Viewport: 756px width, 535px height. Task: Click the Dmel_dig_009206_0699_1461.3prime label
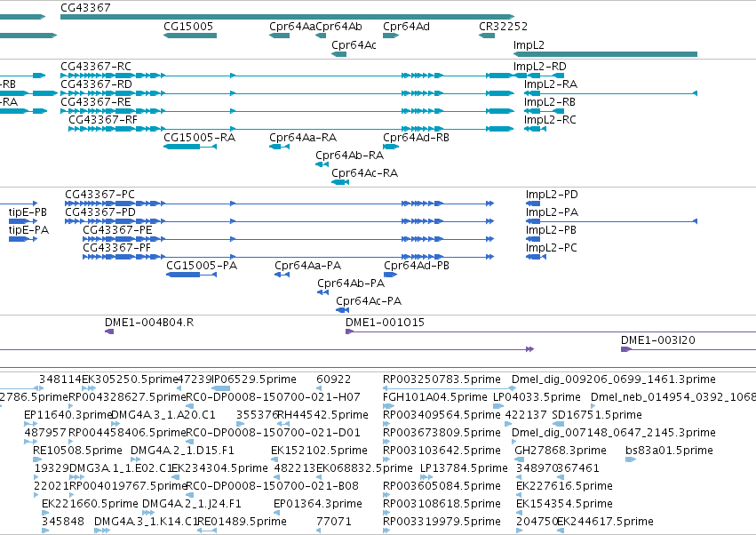click(x=613, y=379)
